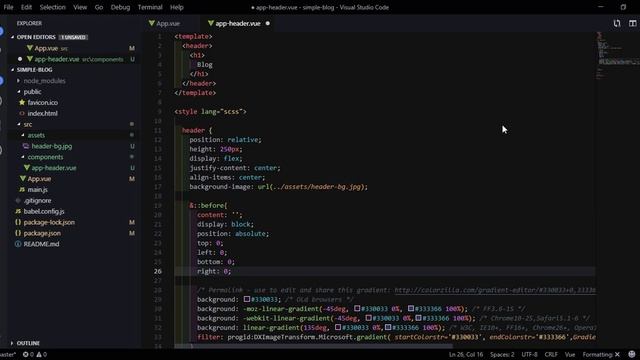The width and height of the screenshot is (640, 360).
Task: Click the code minimap
Action: coord(618,57)
